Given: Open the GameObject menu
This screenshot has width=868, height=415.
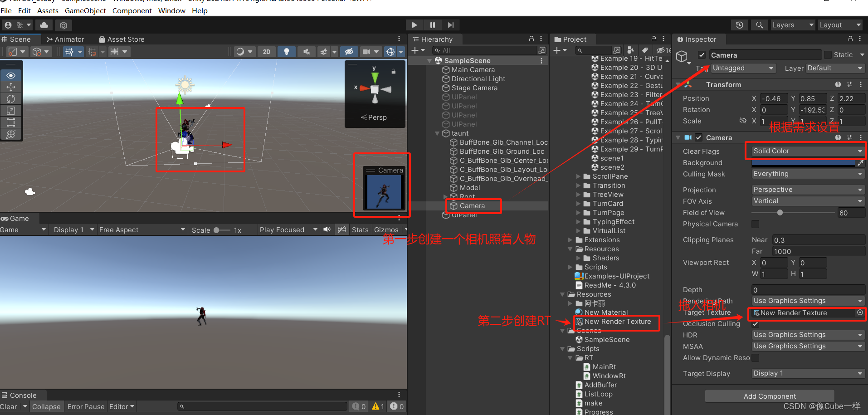Looking at the screenshot, I should (x=85, y=10).
